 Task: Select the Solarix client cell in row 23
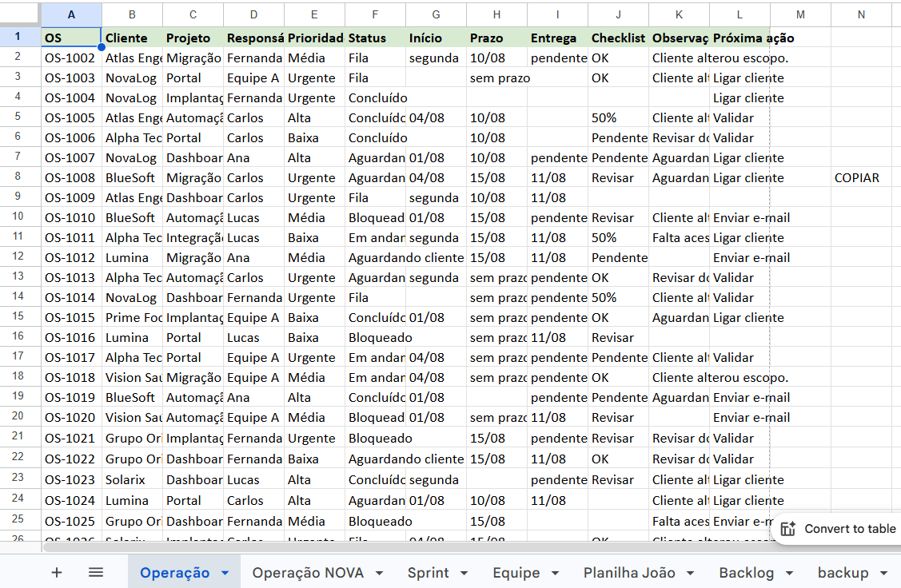(x=132, y=480)
